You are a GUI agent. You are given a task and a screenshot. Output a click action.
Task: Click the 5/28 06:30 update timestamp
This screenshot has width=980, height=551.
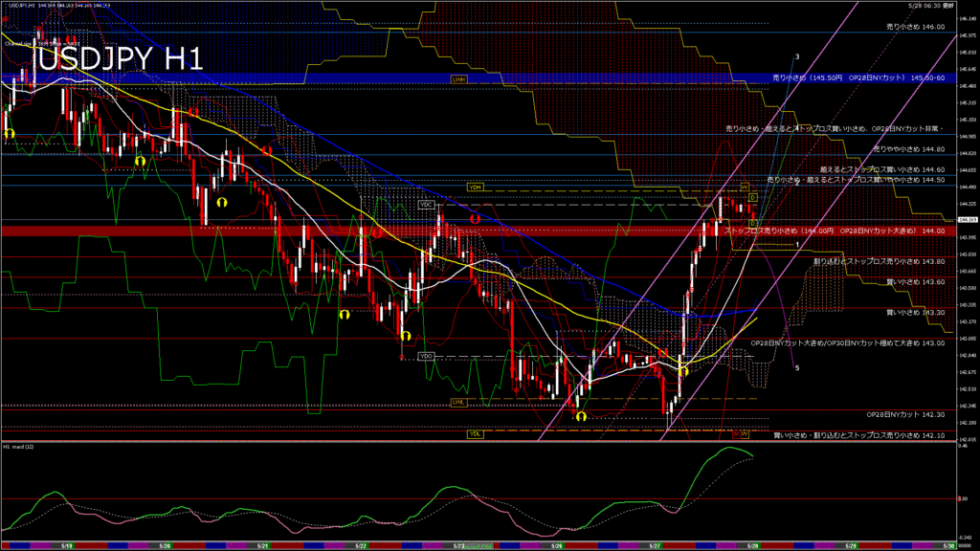(x=931, y=5)
